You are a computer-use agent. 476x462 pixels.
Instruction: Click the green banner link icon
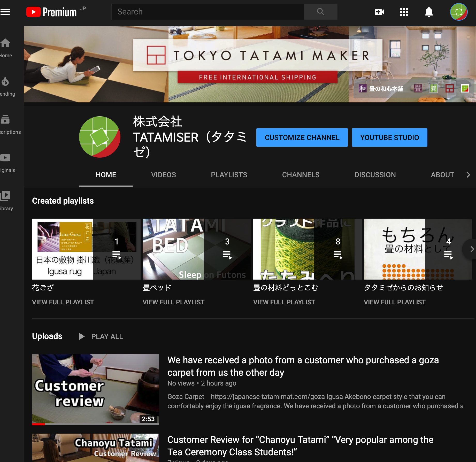(x=433, y=88)
